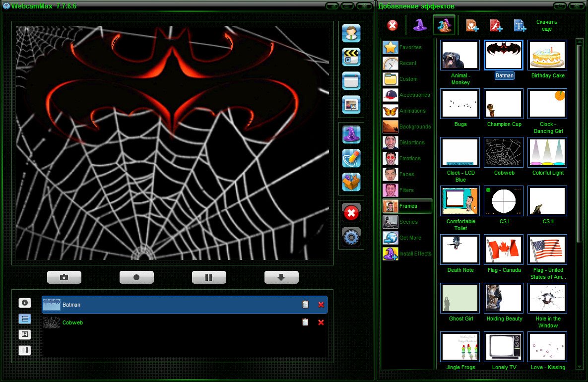Open the Recent category

[407, 64]
